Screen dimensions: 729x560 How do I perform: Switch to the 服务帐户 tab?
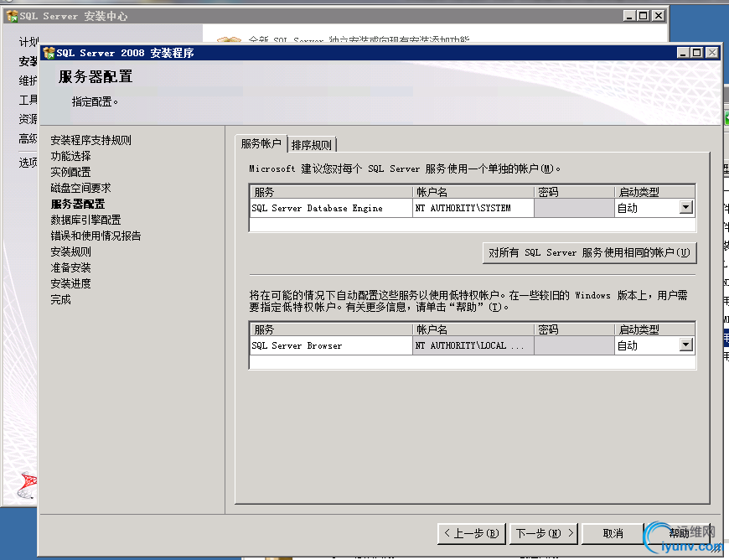(261, 143)
